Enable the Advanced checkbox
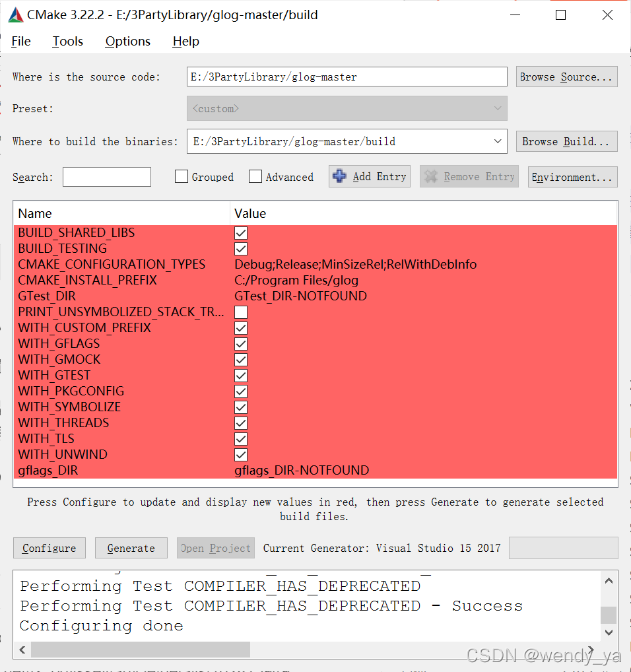Screen dimensions: 631x672 coord(255,176)
